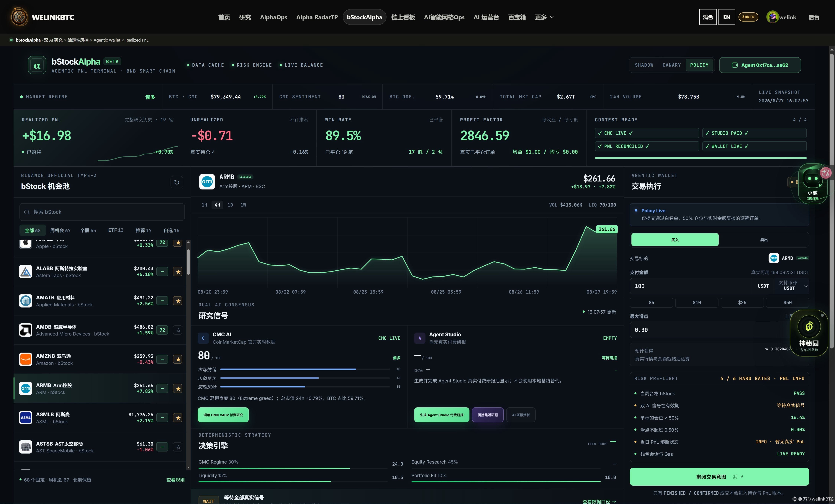Image resolution: width=835 pixels, height=504 pixels.
Task: Click the red translate badge on 小微
Action: (x=826, y=173)
